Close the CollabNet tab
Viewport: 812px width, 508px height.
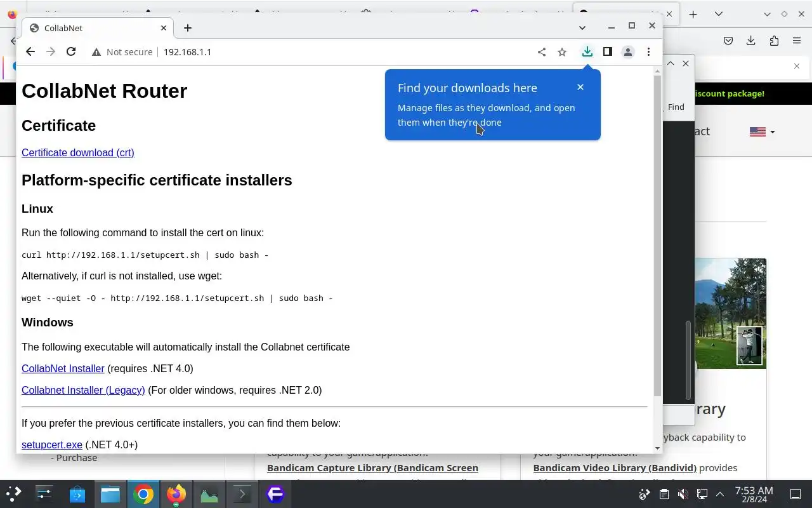coord(164,28)
